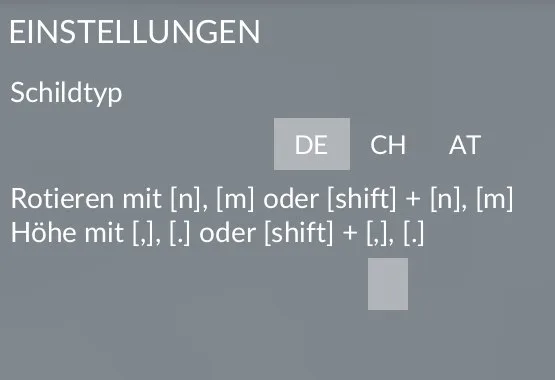
Task: Click the [shift] key hint in the Höhe line
Action: [299, 234]
